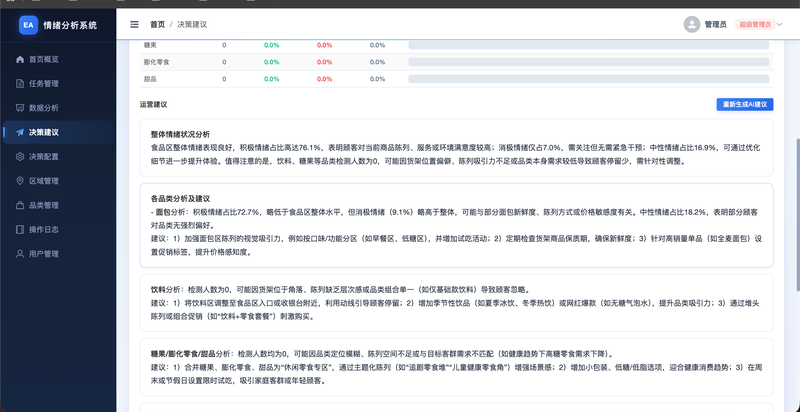Click the chart icon beside 数据分析

[x=20, y=108]
